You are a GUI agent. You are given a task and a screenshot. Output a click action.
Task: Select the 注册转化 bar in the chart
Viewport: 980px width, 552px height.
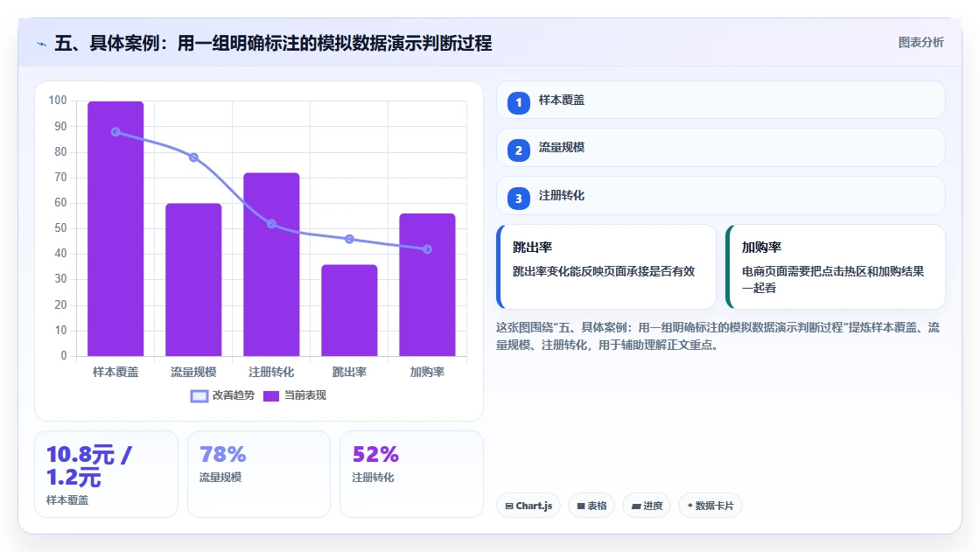coord(271,264)
